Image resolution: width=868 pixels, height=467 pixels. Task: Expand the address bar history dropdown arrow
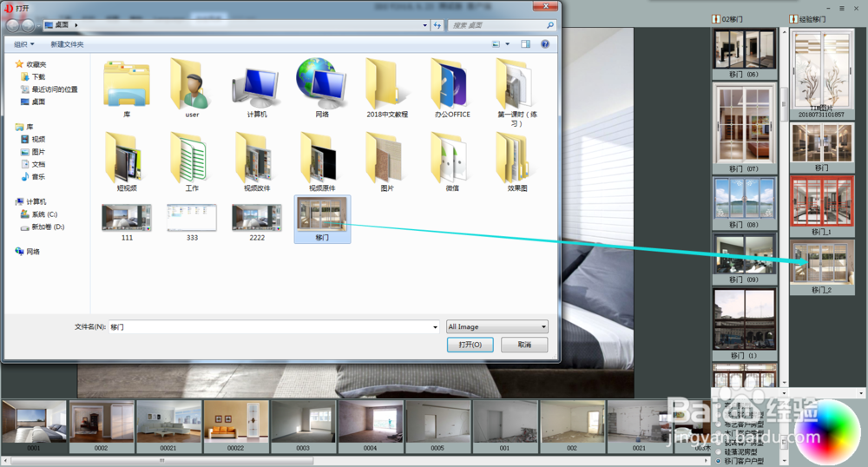[424, 25]
